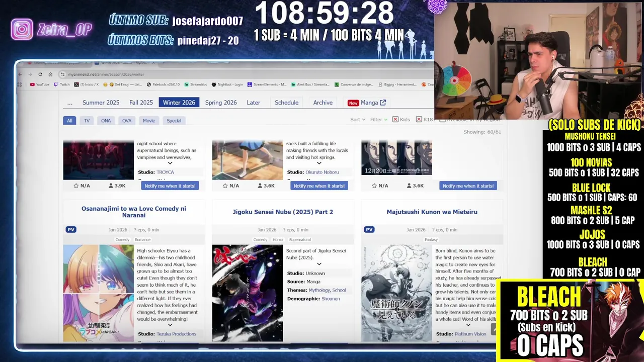Click Notify button on Okuruto Noboru card
The height and width of the screenshot is (362, 644).
(319, 186)
